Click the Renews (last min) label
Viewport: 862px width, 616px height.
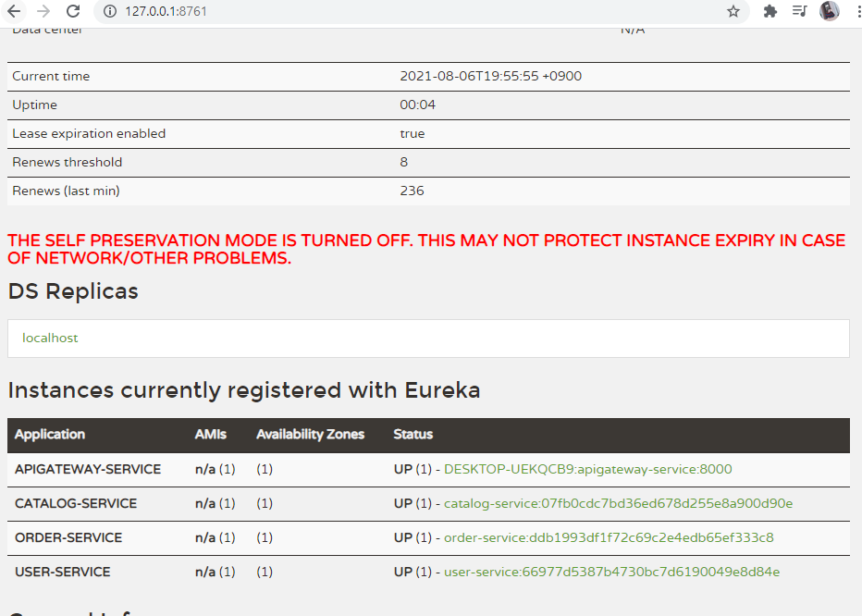(66, 191)
